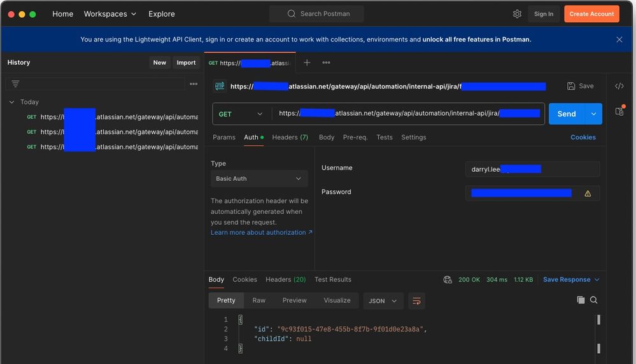This screenshot has height=364, width=636.
Task: Click New in History panel
Action: [159, 62]
